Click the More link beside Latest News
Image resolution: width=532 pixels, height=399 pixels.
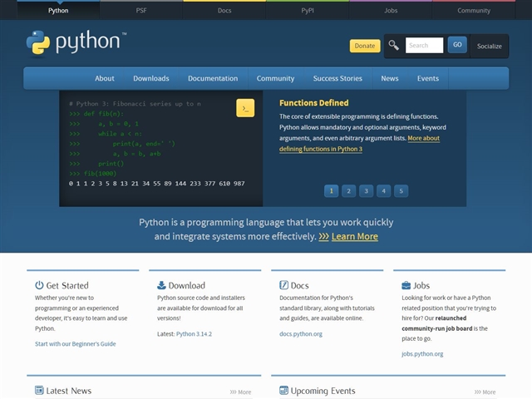pyautogui.click(x=240, y=392)
